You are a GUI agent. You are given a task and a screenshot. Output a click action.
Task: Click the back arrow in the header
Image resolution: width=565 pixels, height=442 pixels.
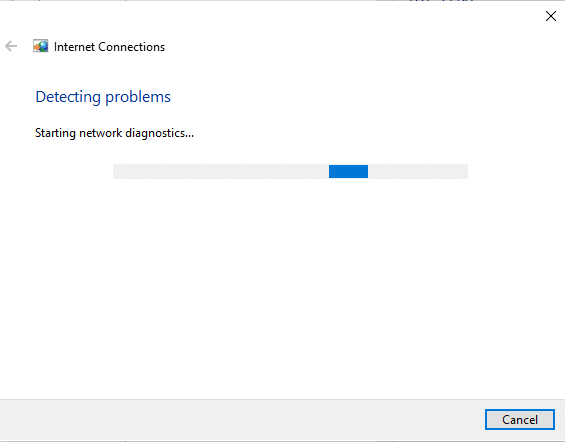(x=11, y=46)
